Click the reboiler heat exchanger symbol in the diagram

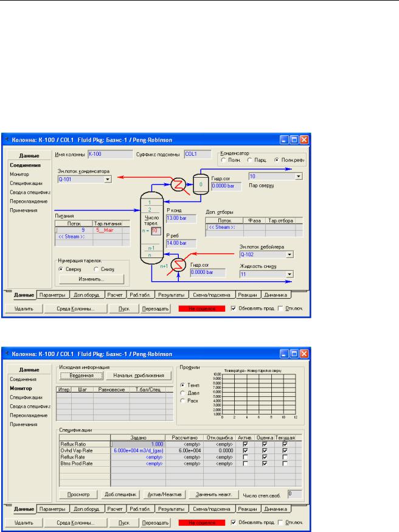(178, 265)
